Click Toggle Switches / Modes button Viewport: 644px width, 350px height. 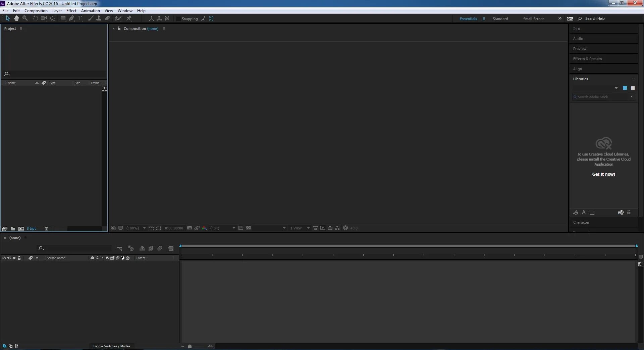(x=111, y=346)
